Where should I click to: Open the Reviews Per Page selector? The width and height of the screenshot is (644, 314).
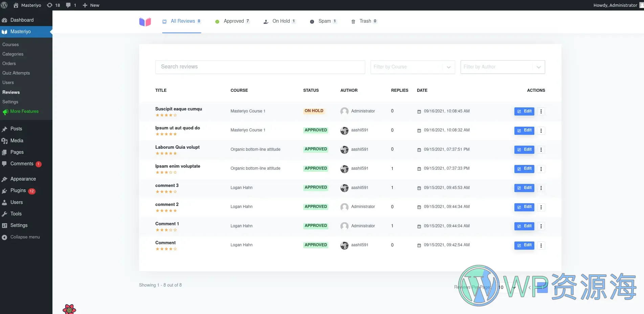(507, 287)
